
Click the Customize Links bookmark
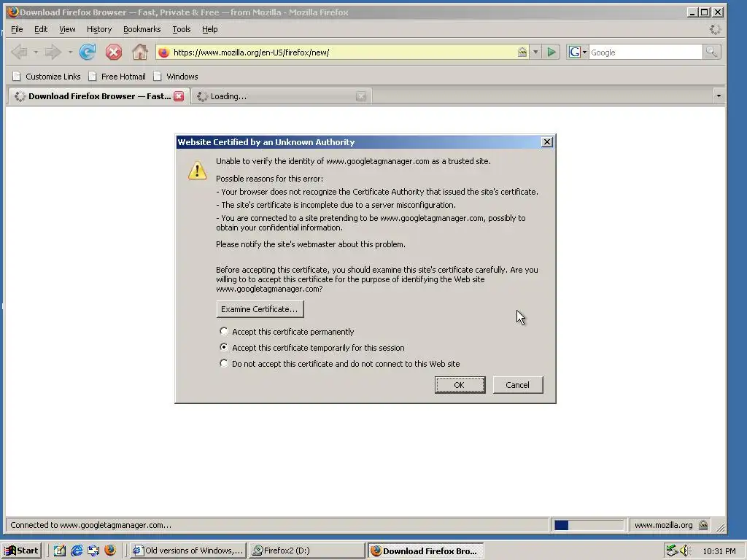(x=47, y=76)
